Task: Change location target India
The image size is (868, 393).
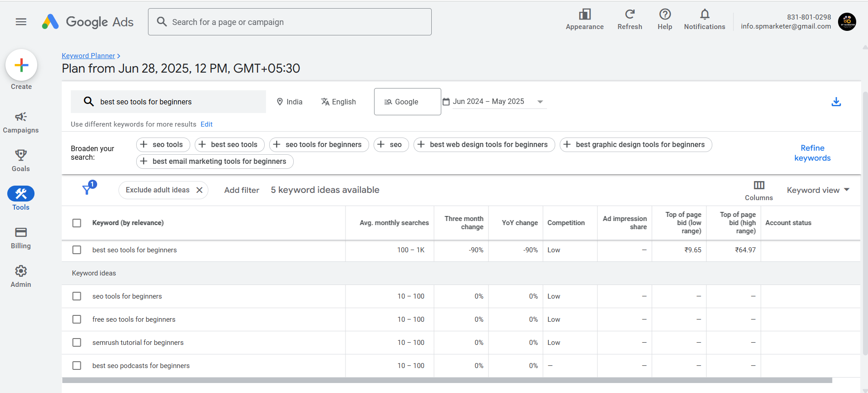Action: tap(290, 102)
